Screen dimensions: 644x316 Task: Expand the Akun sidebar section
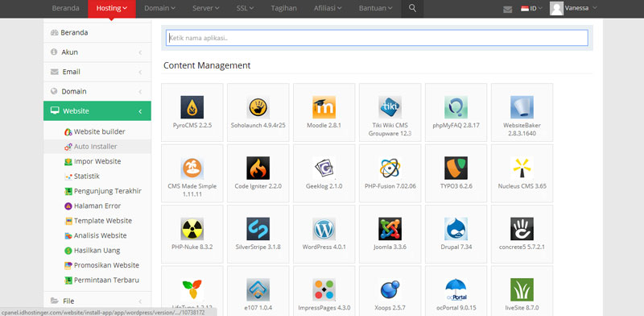click(97, 52)
